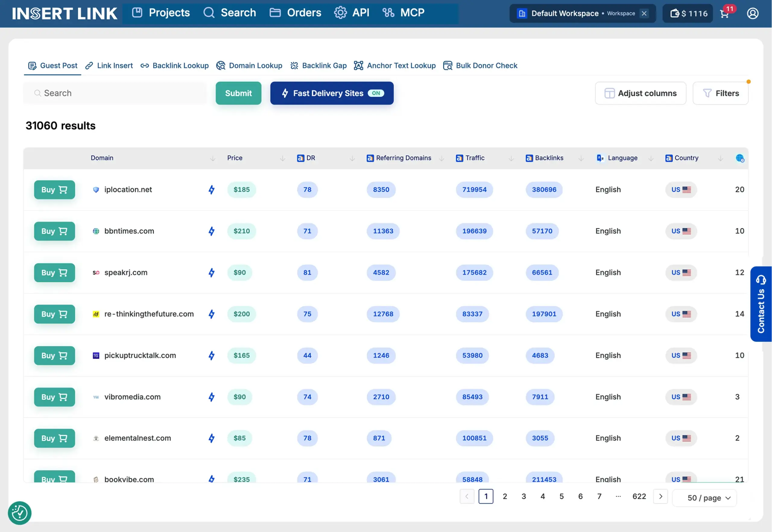
Task: Switch to the Link Insert tab
Action: (109, 66)
